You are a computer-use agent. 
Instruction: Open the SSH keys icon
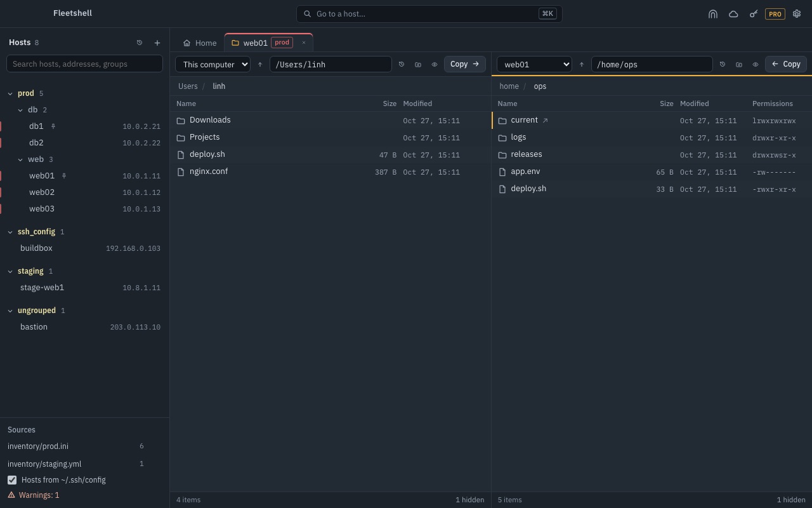point(754,14)
